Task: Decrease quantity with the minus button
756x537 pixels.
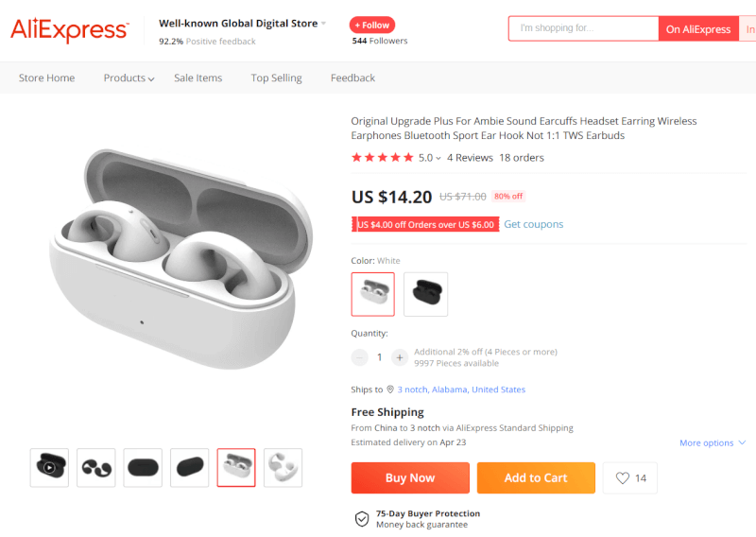Action: coord(360,357)
